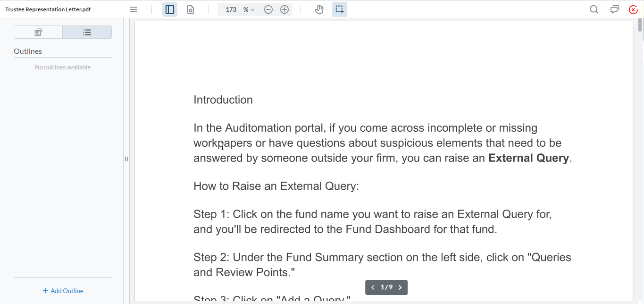
Task: Open the comments panel icon
Action: coord(615,9)
